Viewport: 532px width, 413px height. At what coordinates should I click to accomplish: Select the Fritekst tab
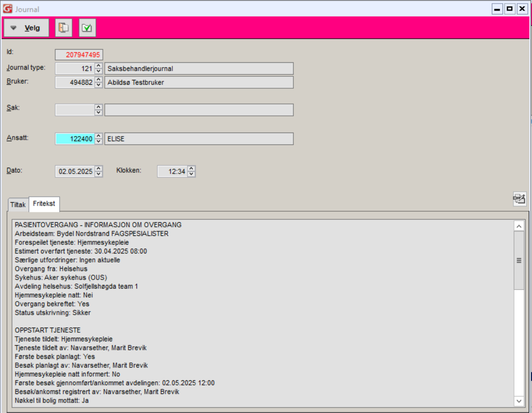click(x=44, y=204)
